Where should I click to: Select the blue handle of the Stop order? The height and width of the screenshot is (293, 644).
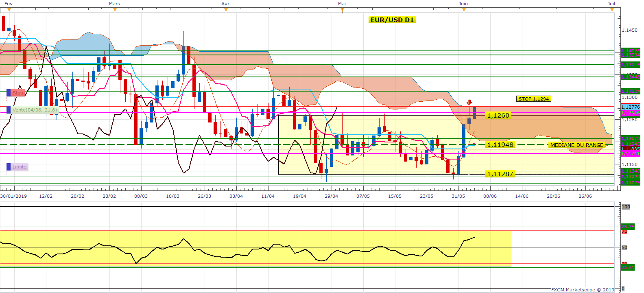click(x=9, y=93)
